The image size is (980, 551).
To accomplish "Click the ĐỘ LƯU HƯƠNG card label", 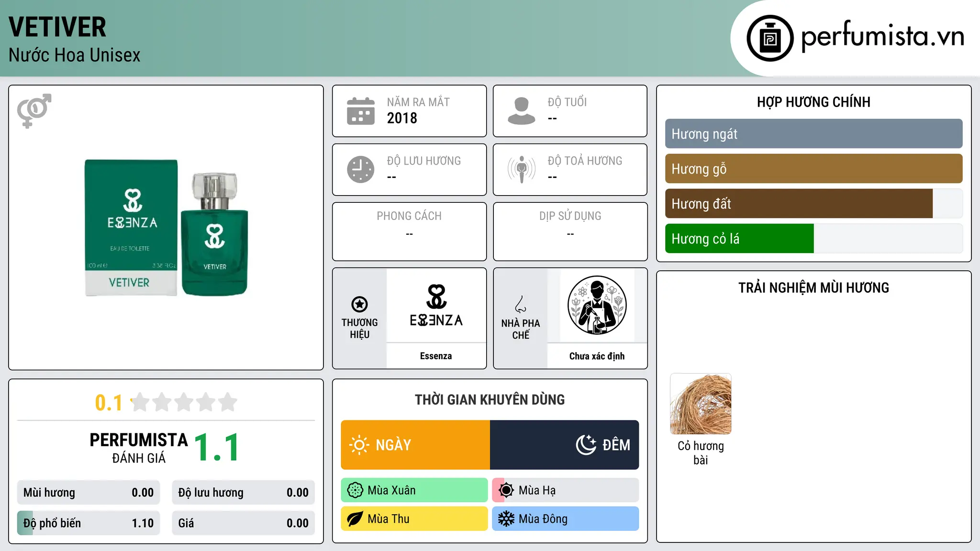I will (x=424, y=161).
